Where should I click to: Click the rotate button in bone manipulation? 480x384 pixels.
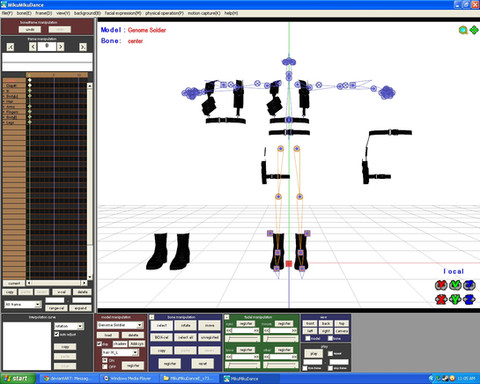coord(186,325)
